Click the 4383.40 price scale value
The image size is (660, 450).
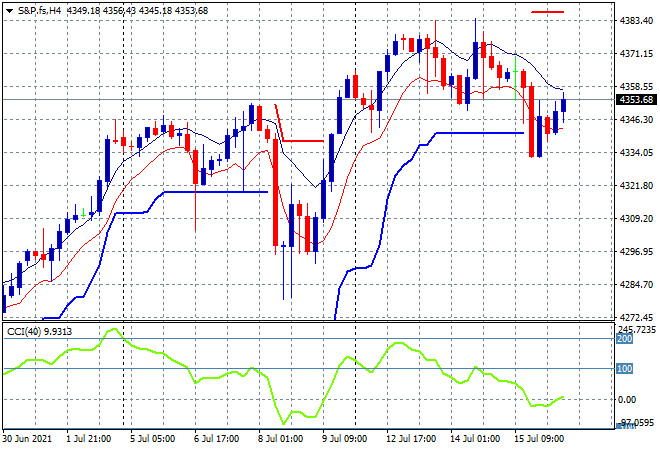(x=636, y=20)
